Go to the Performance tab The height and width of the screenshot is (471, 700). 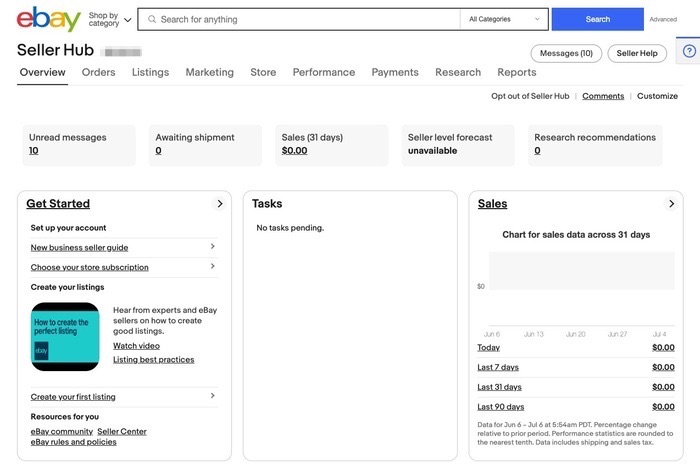click(x=323, y=72)
